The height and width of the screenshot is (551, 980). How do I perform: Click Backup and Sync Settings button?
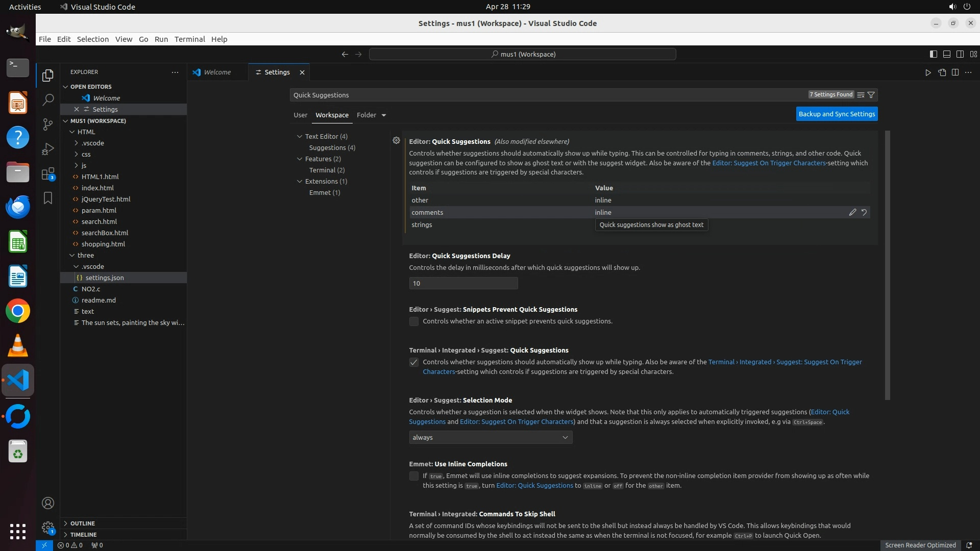(837, 114)
